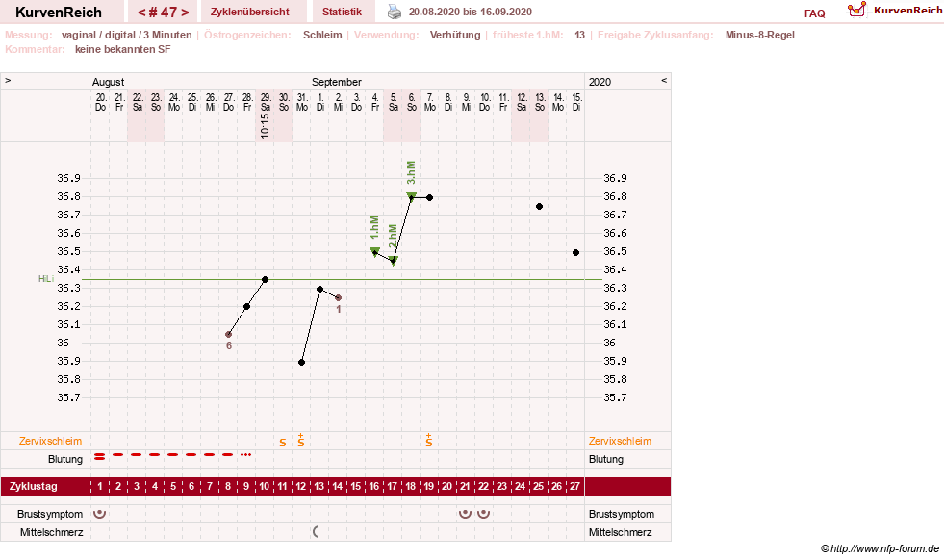Click the date range 20.08.2020 bis 16.09.2020
The height and width of the screenshot is (560, 944).
(x=471, y=12)
